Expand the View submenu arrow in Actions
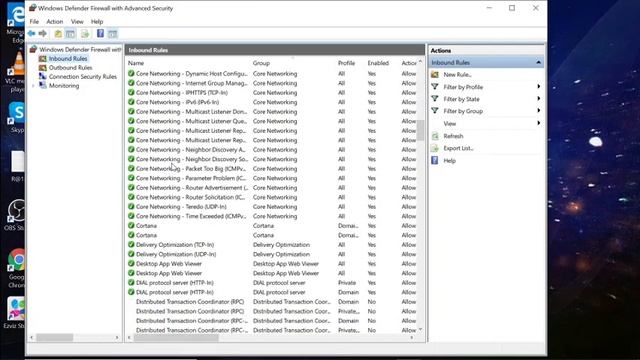 pyautogui.click(x=539, y=123)
